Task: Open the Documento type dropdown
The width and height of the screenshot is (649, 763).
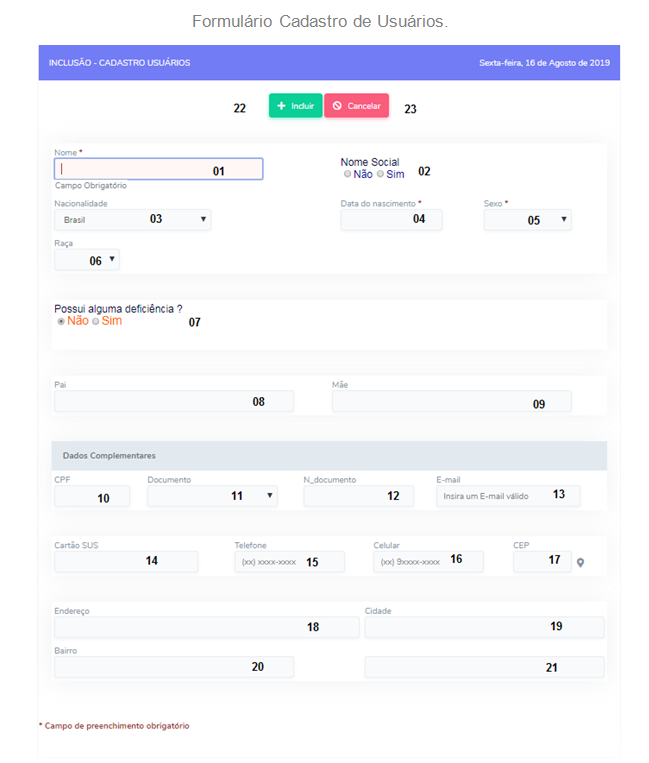Action: pos(212,496)
